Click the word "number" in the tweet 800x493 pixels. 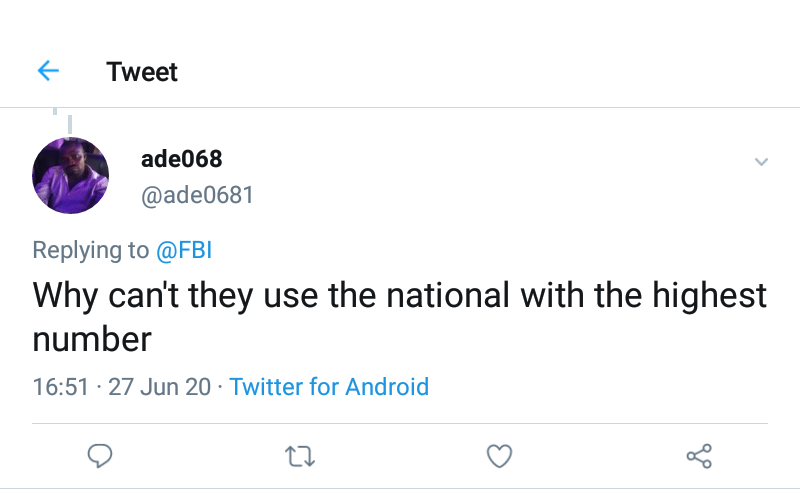92,339
